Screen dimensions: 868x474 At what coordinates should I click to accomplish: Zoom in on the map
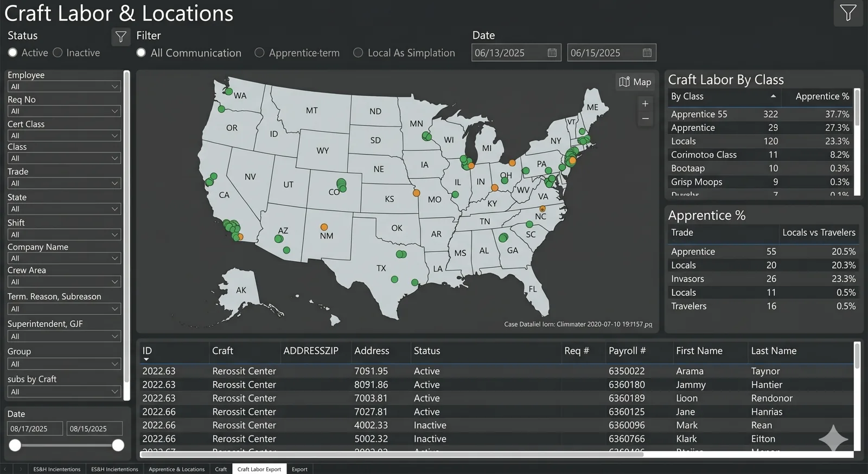[x=645, y=104]
